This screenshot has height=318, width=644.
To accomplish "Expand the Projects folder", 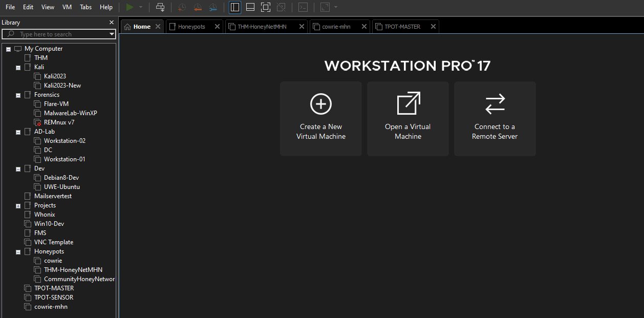I will (x=18, y=206).
